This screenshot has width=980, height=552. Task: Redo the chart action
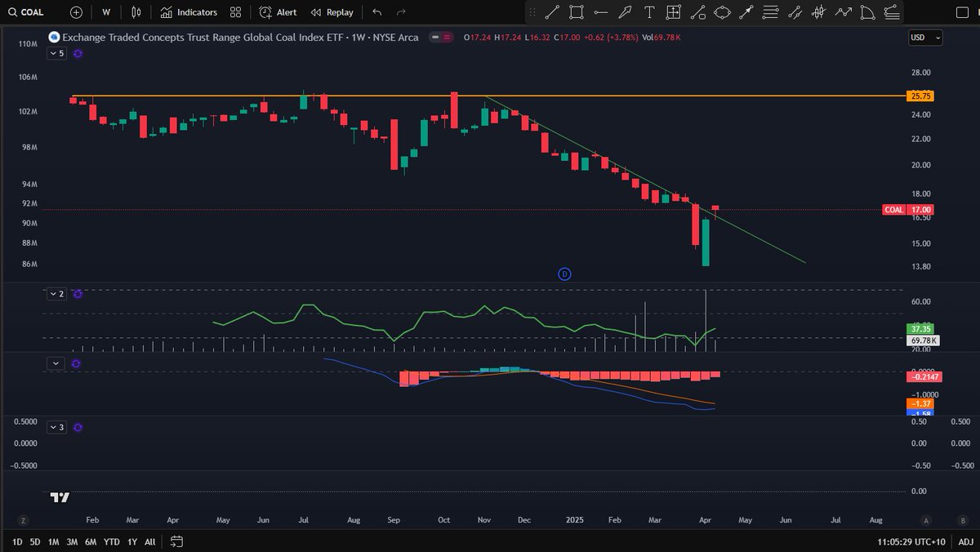401,12
